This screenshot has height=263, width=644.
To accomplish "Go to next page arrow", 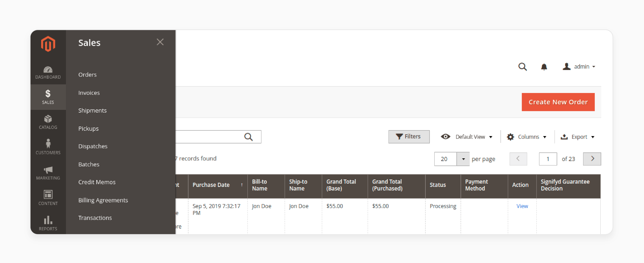I will (x=592, y=159).
